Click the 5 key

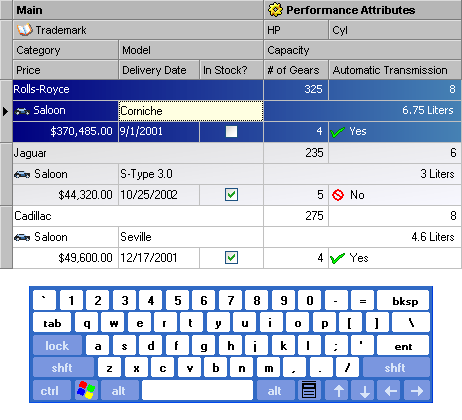tap(178, 300)
